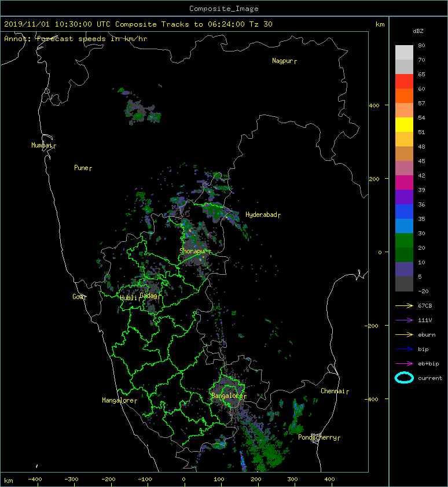This screenshot has height=487, width=448.
Task: Click the 'Annot: forecast speeds in km/hr' text
Action: tap(76, 39)
